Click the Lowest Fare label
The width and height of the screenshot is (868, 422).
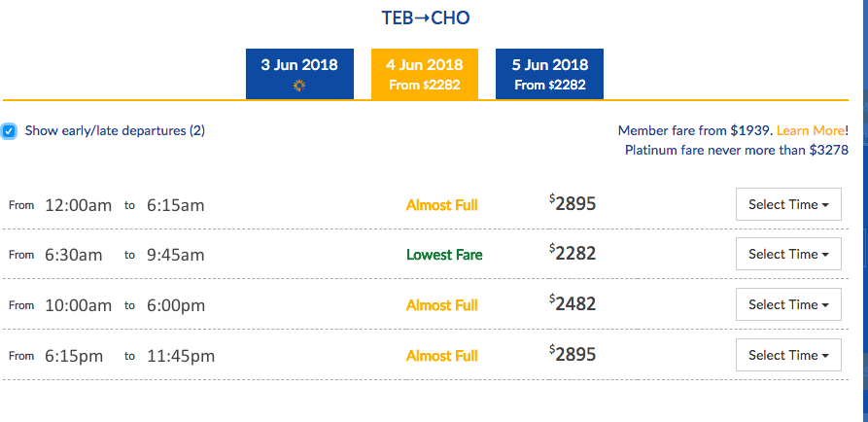point(444,255)
